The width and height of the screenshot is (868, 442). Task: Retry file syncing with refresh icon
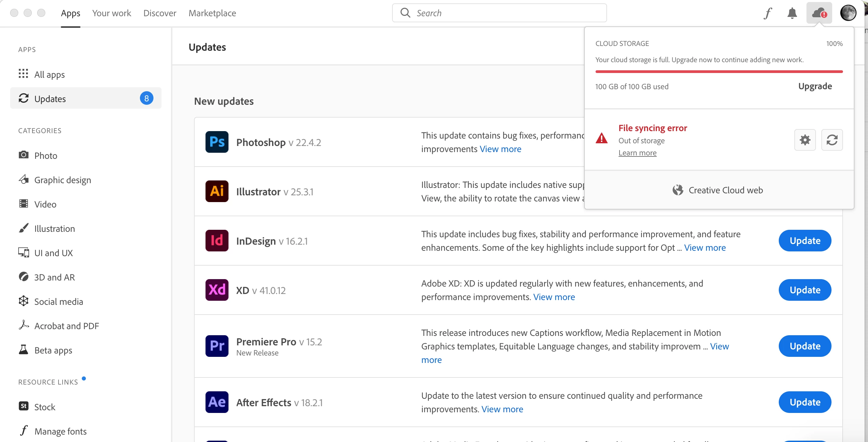[832, 140]
